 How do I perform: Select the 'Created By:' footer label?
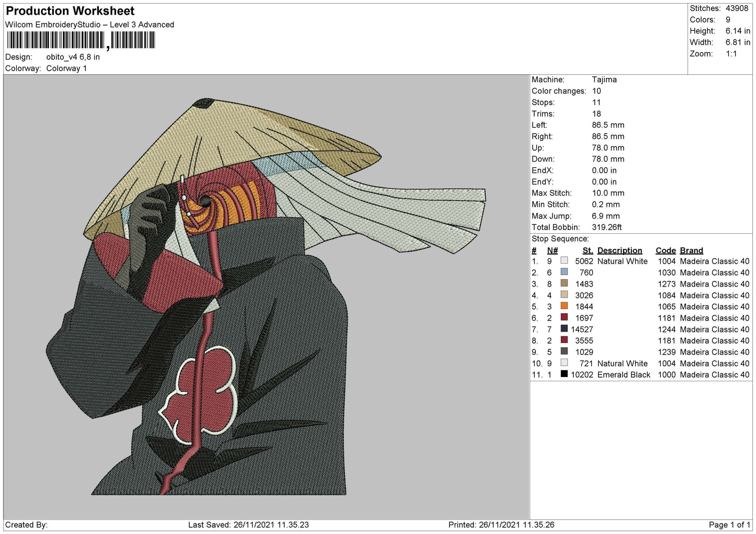[26, 525]
